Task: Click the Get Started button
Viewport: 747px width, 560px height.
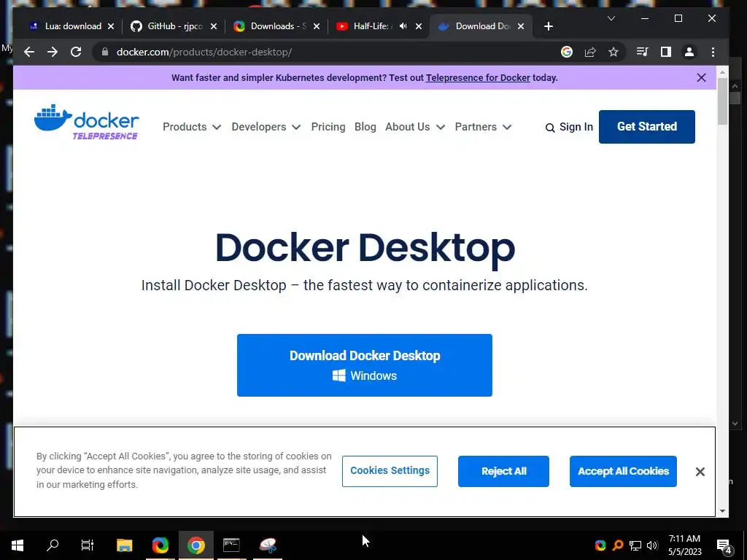Action: pos(647,127)
